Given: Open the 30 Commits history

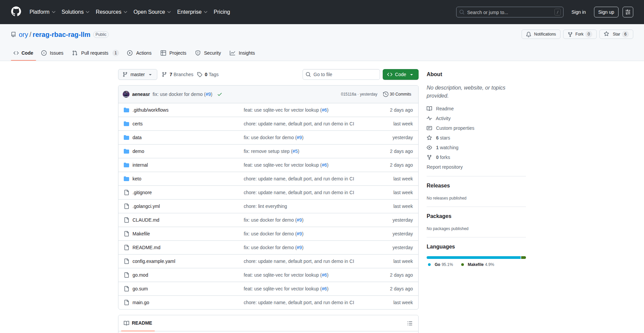Looking at the screenshot, I should (397, 94).
